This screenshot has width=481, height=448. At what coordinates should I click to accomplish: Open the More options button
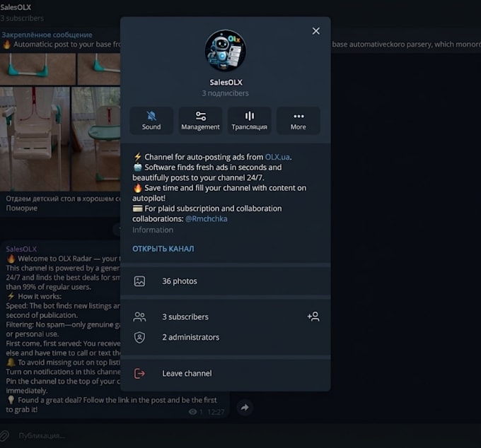[x=299, y=120]
